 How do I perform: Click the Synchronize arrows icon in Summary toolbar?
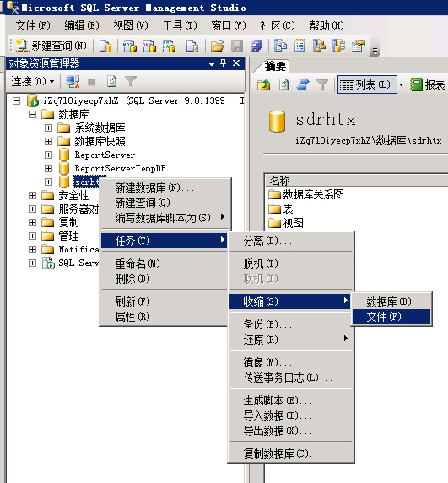(x=303, y=84)
